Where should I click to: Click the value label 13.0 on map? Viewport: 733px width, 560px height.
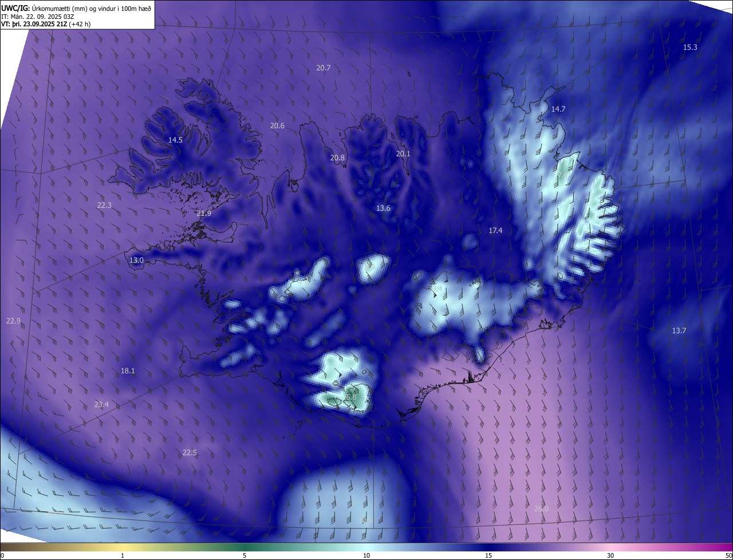[136, 260]
